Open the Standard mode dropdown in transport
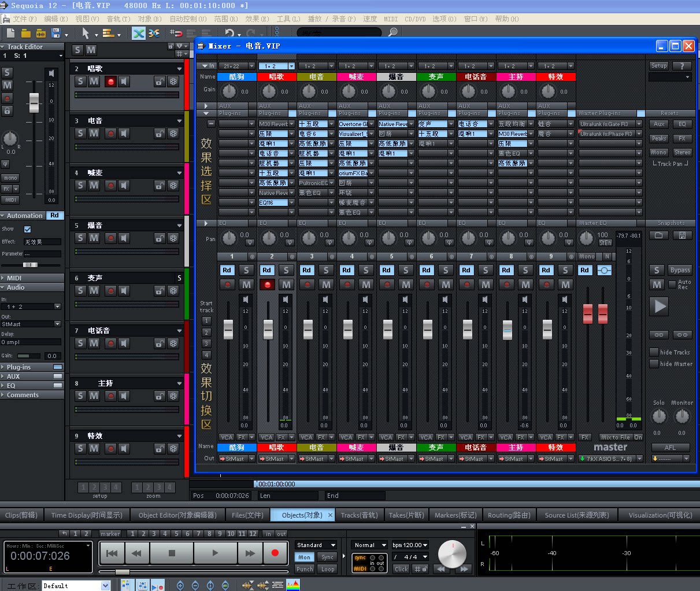Screen dimensions: 700x591 pos(316,545)
